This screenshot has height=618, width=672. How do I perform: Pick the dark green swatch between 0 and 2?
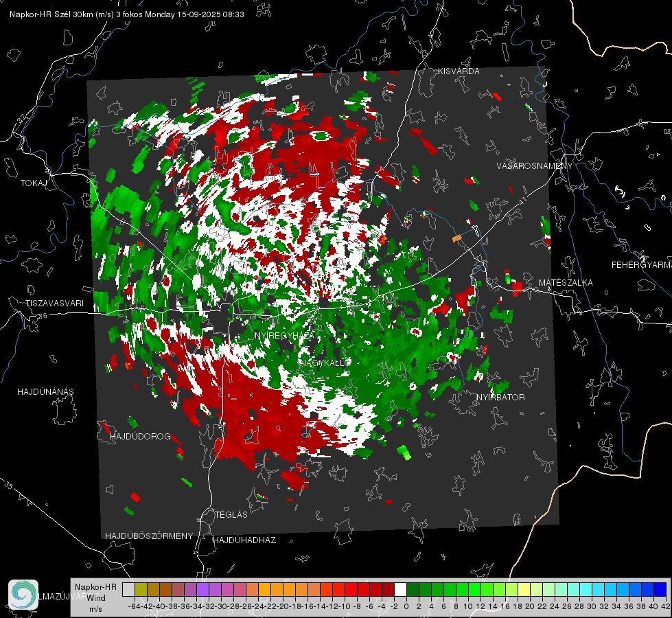tap(413, 590)
